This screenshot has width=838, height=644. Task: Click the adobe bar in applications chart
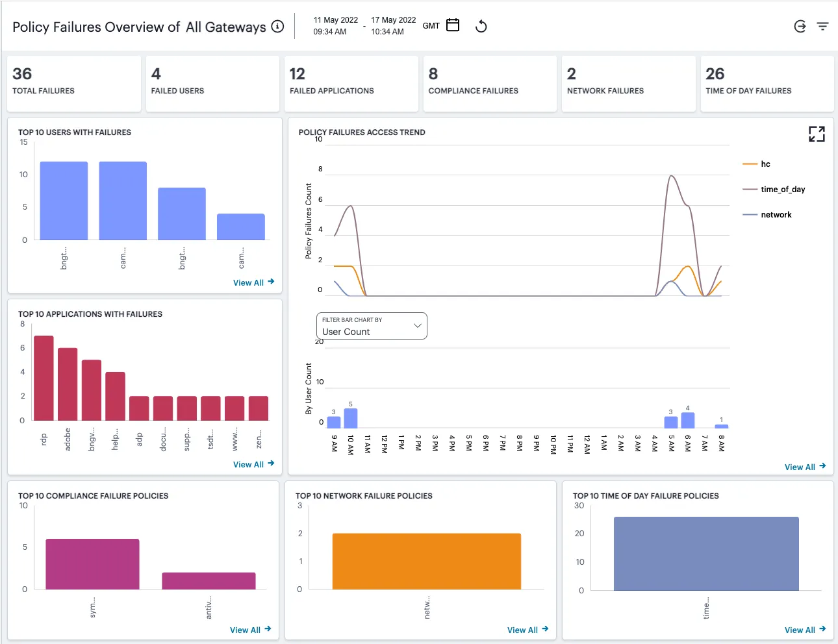click(68, 384)
